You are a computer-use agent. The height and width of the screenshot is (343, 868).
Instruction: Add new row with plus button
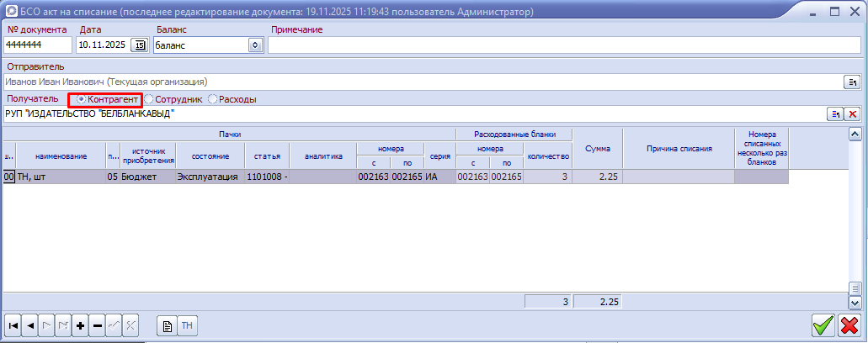(x=81, y=325)
